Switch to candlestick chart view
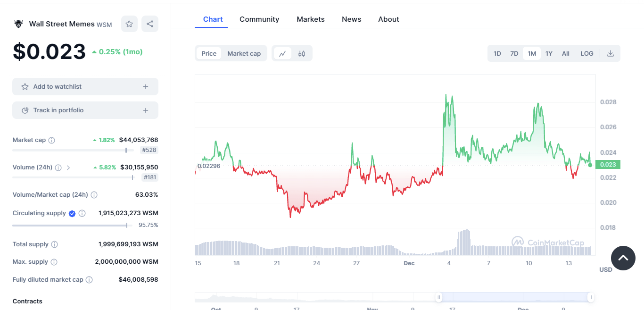Viewport: 644px width, 310px height. [x=302, y=53]
